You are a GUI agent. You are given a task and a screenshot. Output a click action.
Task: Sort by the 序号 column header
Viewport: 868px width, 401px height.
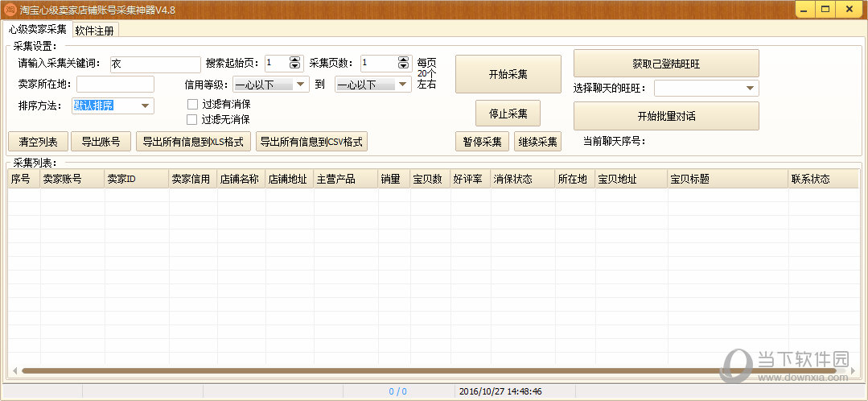(24, 179)
